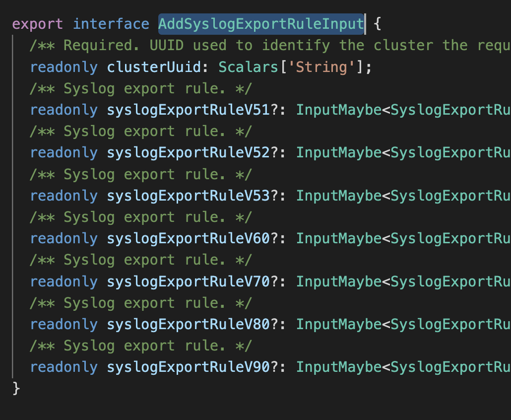Click the 'interface' keyword
Screen dimensions: 511x420
tap(111, 24)
